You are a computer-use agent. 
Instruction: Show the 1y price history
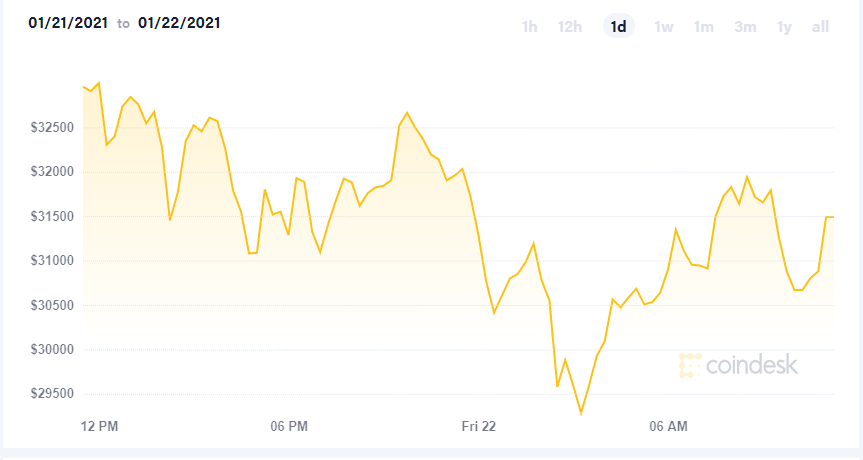[784, 26]
